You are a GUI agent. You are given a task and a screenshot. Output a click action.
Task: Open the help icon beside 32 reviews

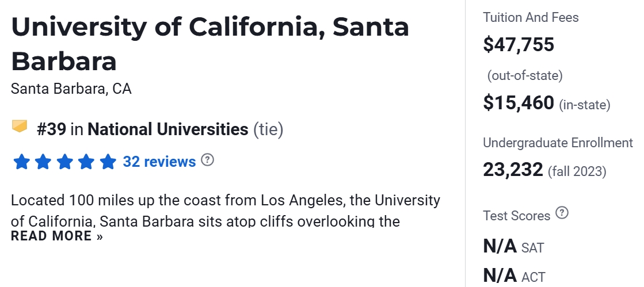click(208, 160)
